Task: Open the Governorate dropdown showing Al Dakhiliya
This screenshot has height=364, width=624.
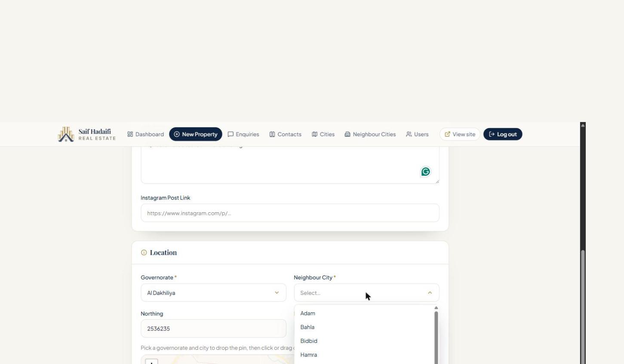Action: (x=213, y=293)
